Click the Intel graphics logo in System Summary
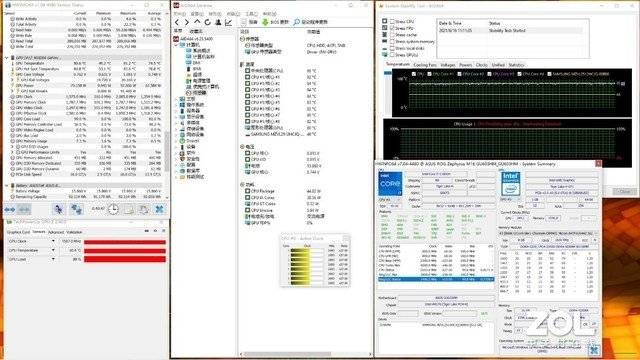Viewport: 640px width, 360px height. click(510, 184)
